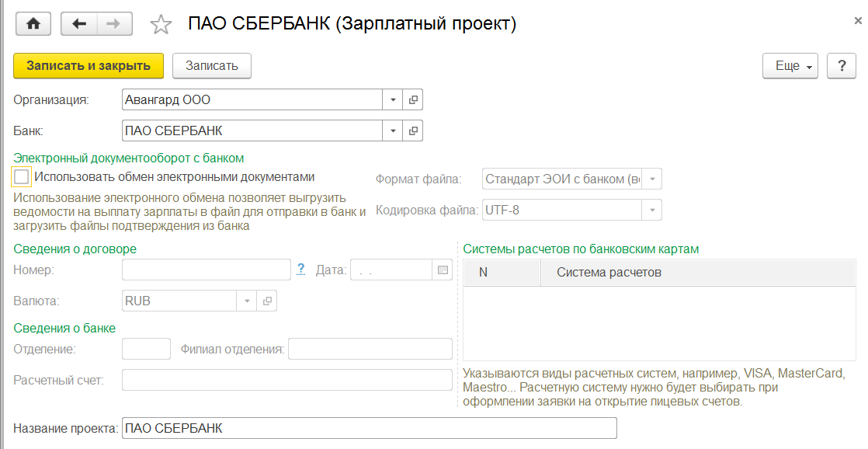Open the Организация record via open icon
868x449 pixels.
point(413,99)
